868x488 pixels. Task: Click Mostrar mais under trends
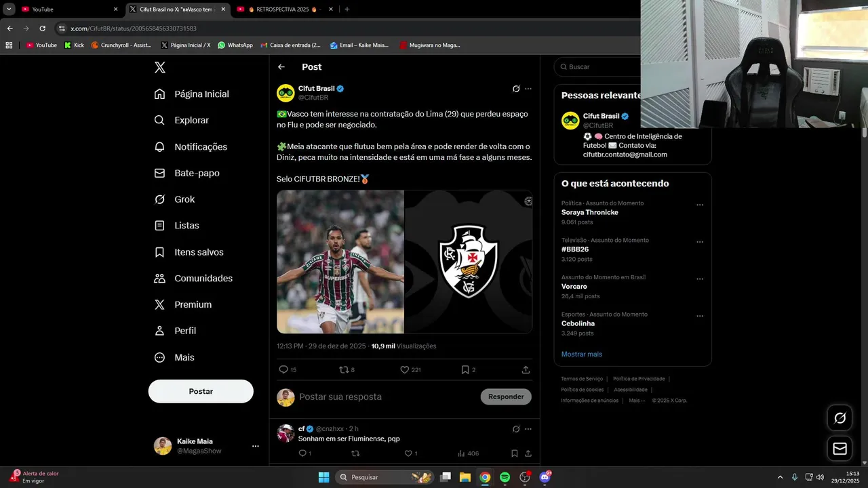[x=581, y=354]
